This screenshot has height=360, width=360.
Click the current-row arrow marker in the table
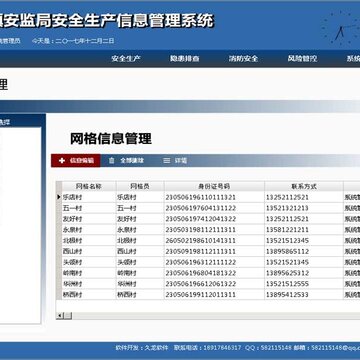point(59,197)
